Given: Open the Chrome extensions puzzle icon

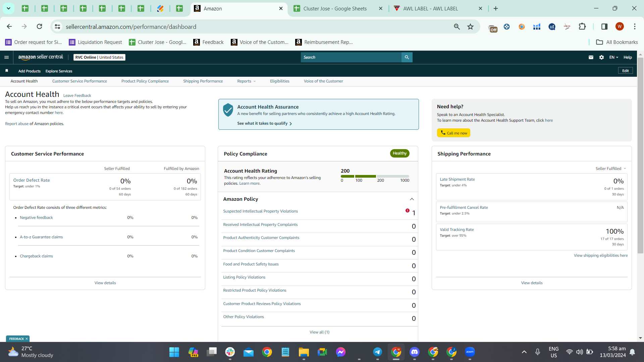Looking at the screenshot, I should (x=582, y=26).
